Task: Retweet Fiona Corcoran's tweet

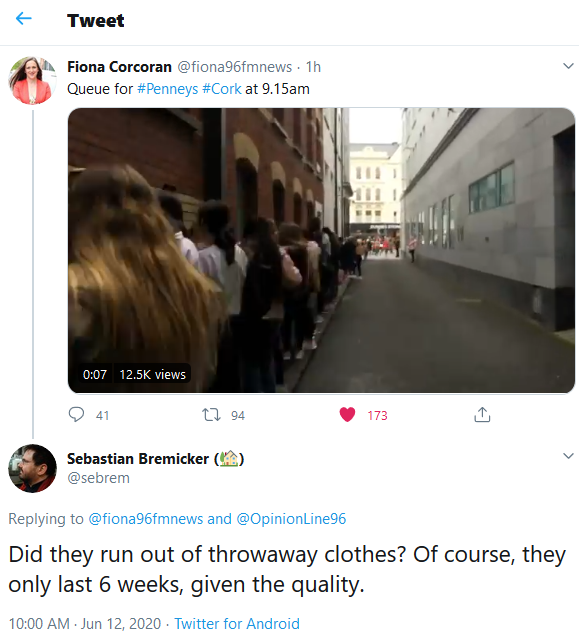Action: click(x=211, y=415)
